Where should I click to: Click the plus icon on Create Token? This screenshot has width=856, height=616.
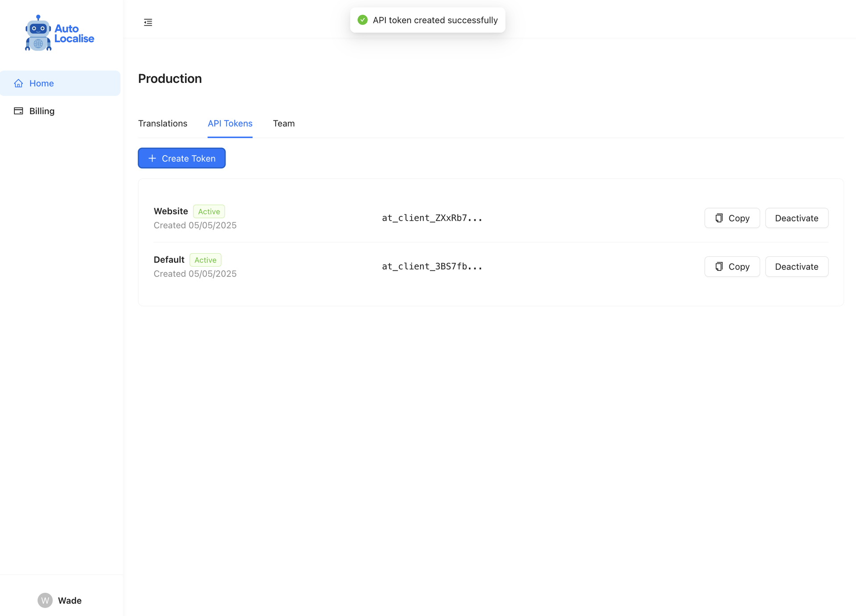tap(152, 158)
